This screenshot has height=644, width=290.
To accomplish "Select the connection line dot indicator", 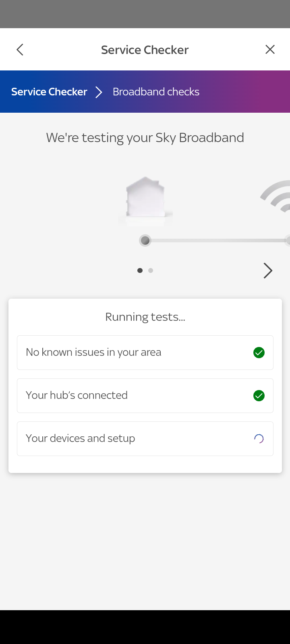I will [145, 240].
